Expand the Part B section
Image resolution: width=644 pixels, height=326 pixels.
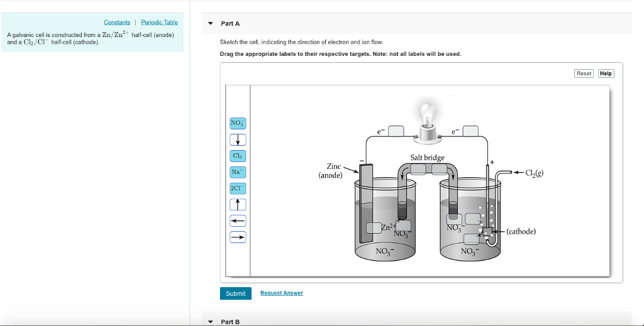(x=211, y=322)
